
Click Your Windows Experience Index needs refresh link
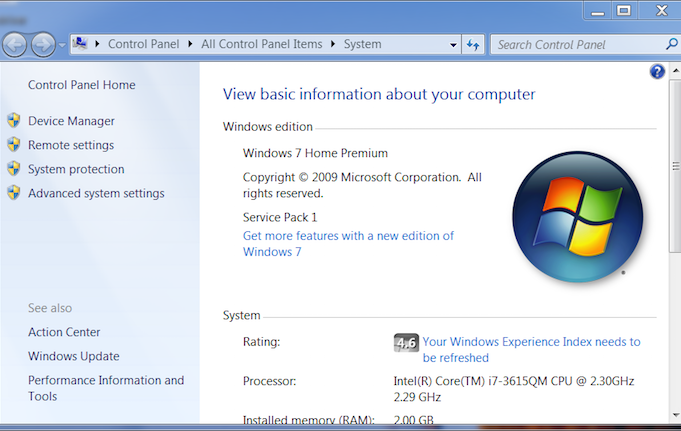[x=531, y=350]
